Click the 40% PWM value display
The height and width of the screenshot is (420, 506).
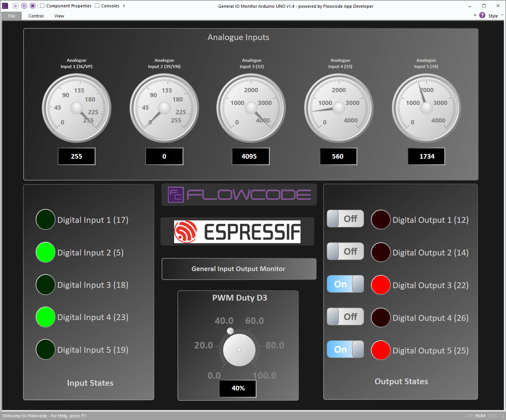point(238,388)
